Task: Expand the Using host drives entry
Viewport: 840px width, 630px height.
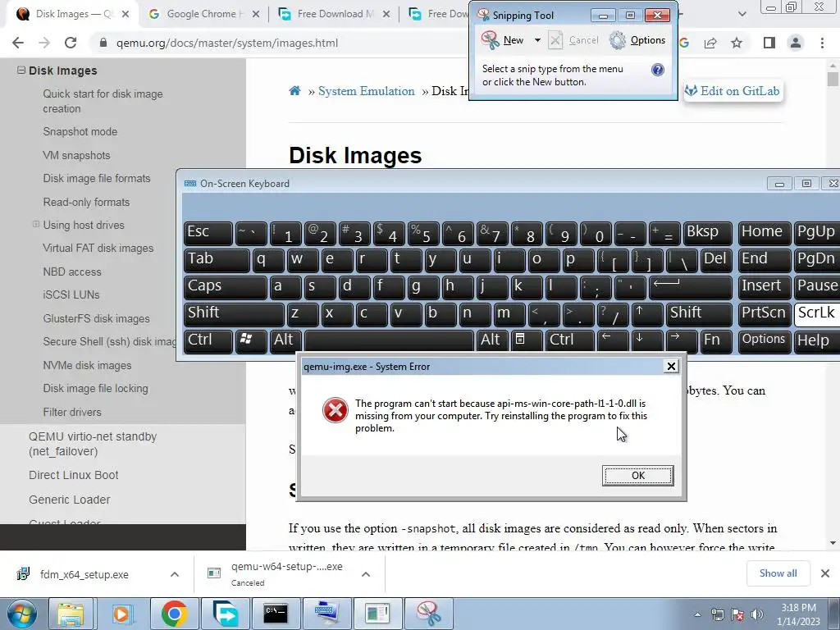Action: 35,225
